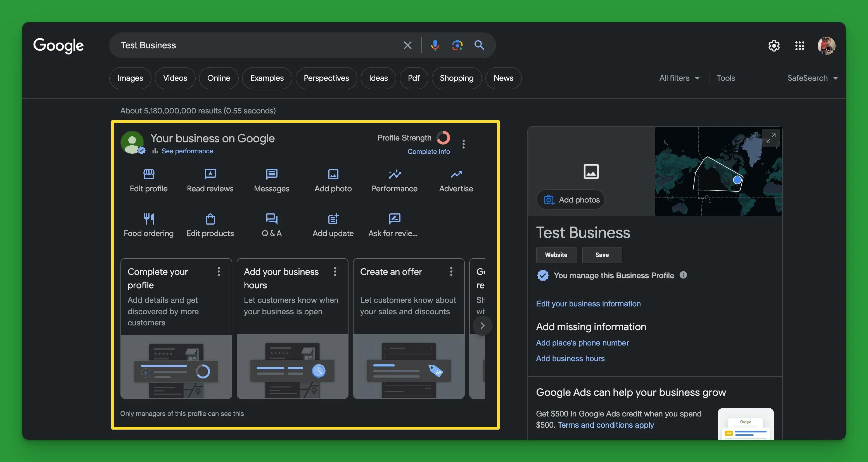Viewport: 868px width, 462px height.
Task: Switch to the News tab
Action: (503, 78)
